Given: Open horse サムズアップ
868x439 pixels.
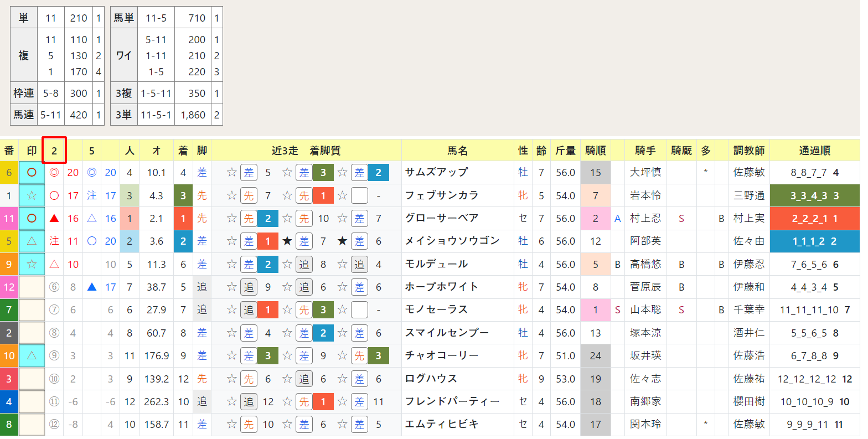Looking at the screenshot, I should (x=436, y=172).
